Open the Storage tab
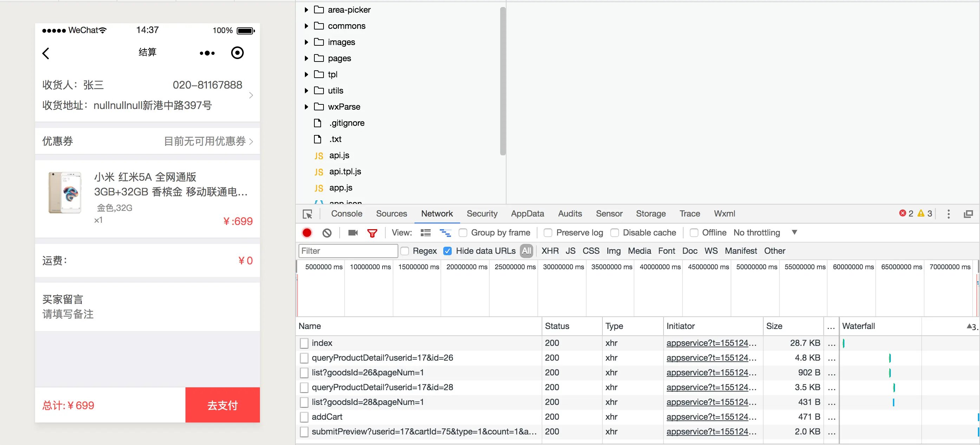Image resolution: width=980 pixels, height=445 pixels. [651, 214]
